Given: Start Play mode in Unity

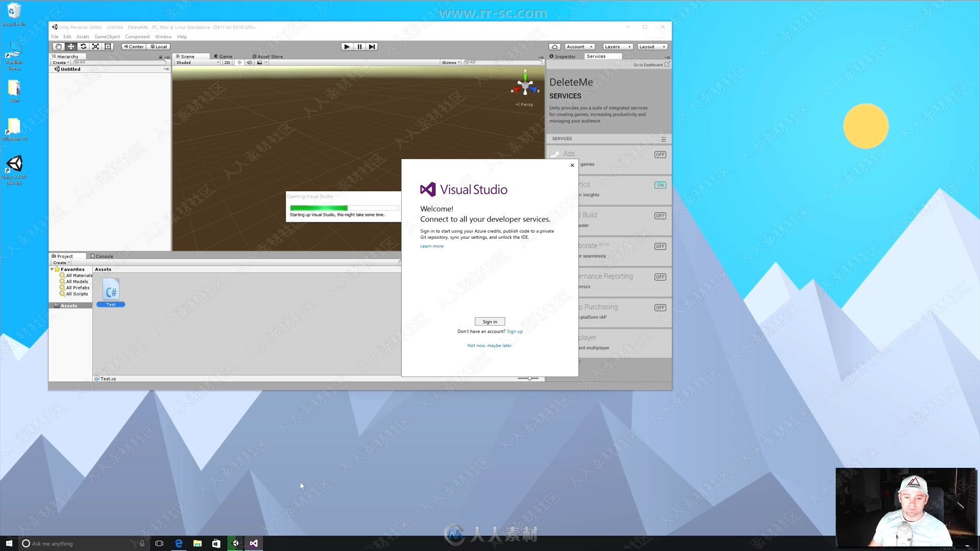Looking at the screenshot, I should tap(347, 46).
